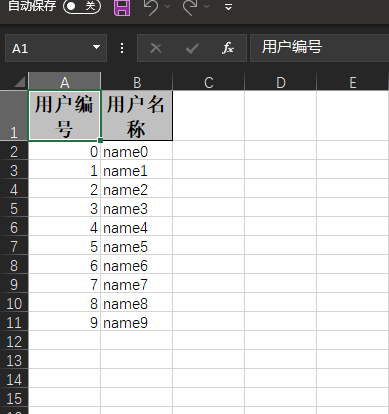389x414 pixels.
Task: Select row 6 header
Action: tap(14, 226)
